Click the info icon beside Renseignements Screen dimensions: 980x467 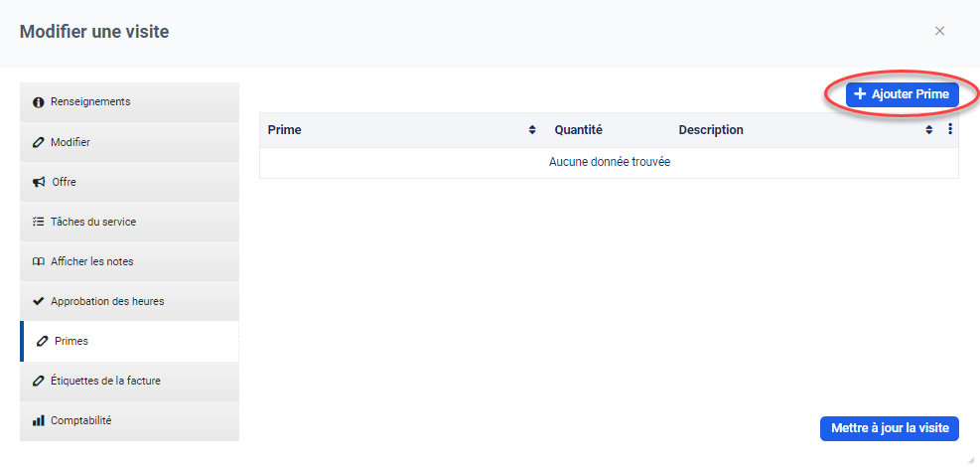point(39,102)
